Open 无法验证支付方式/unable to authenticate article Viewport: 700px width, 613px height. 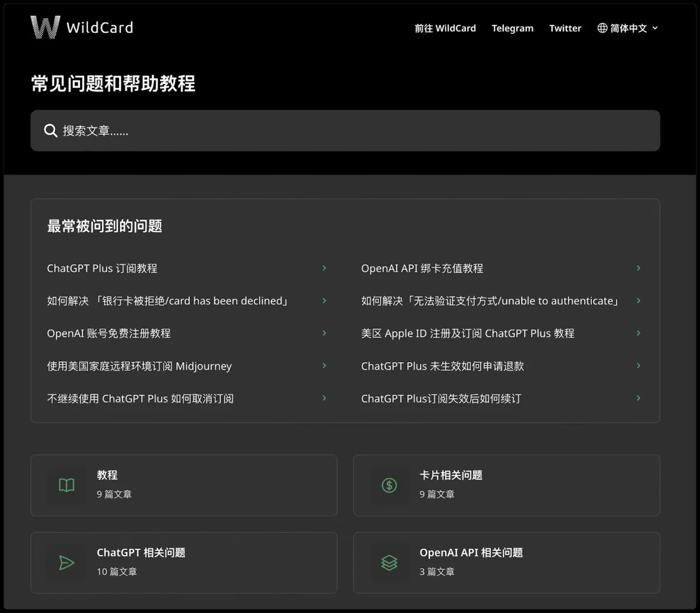point(490,301)
